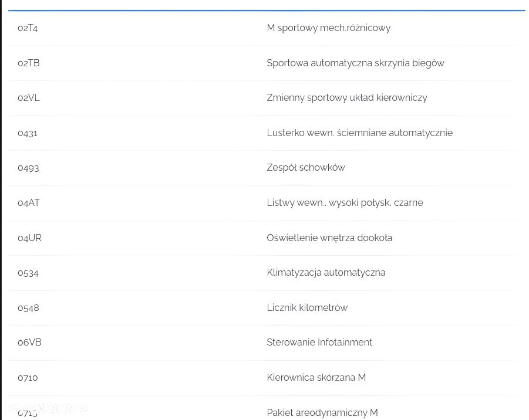Select the M sportowy mech.różnicowy description
The width and height of the screenshot is (529, 420).
tap(328, 28)
